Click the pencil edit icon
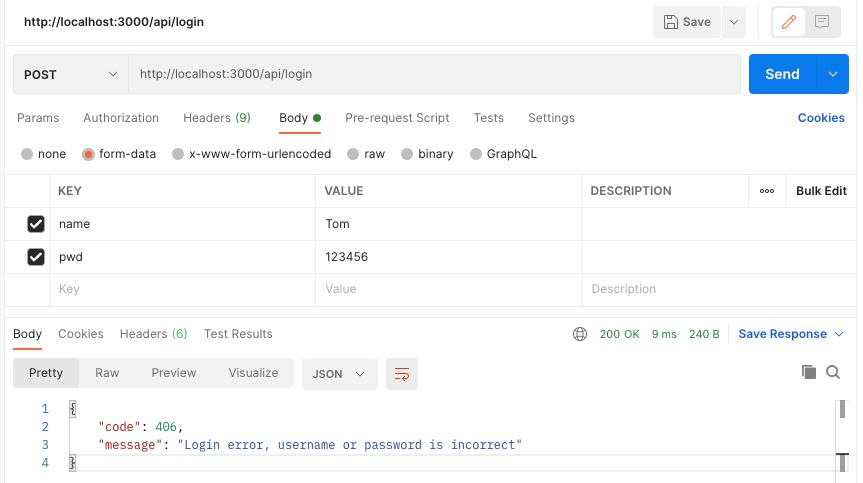This screenshot has height=483, width=863. coord(789,22)
